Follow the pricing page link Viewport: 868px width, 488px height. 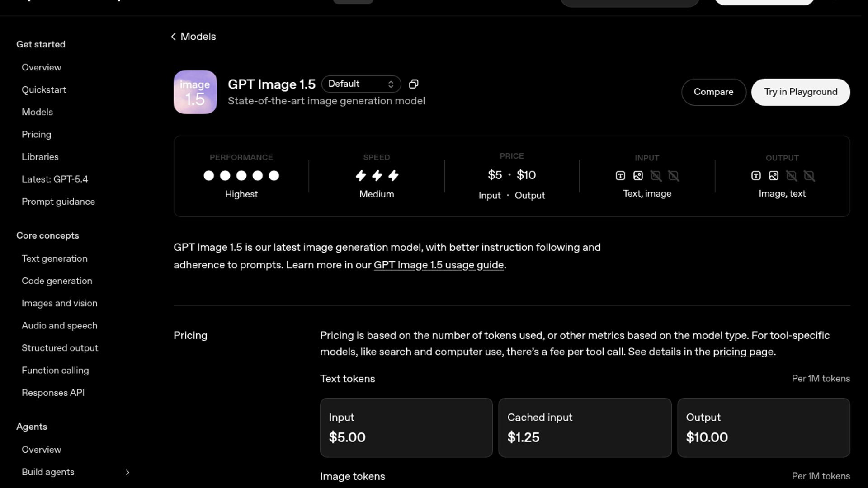click(743, 352)
